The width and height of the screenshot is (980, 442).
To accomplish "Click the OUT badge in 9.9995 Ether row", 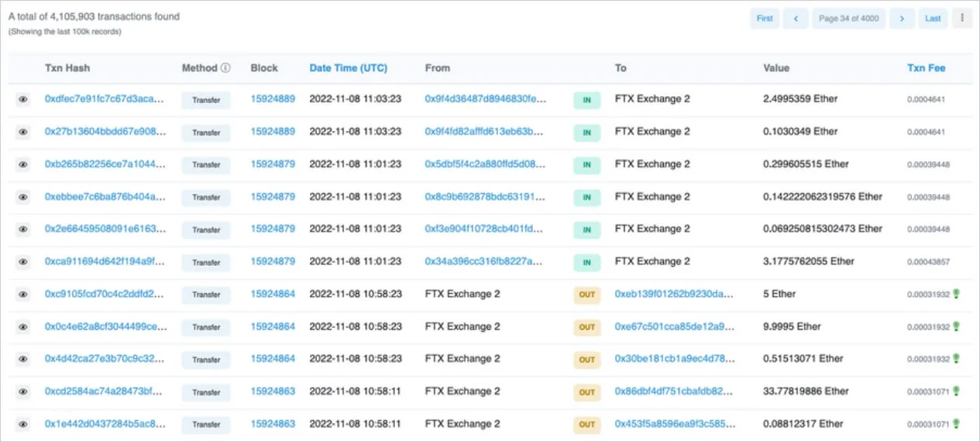I will click(x=586, y=327).
